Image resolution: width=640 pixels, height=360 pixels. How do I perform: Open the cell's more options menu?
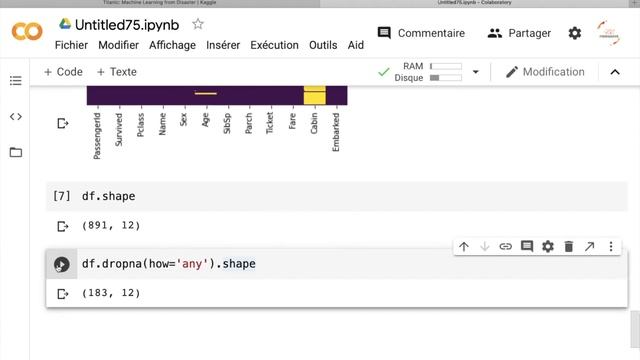coord(611,247)
